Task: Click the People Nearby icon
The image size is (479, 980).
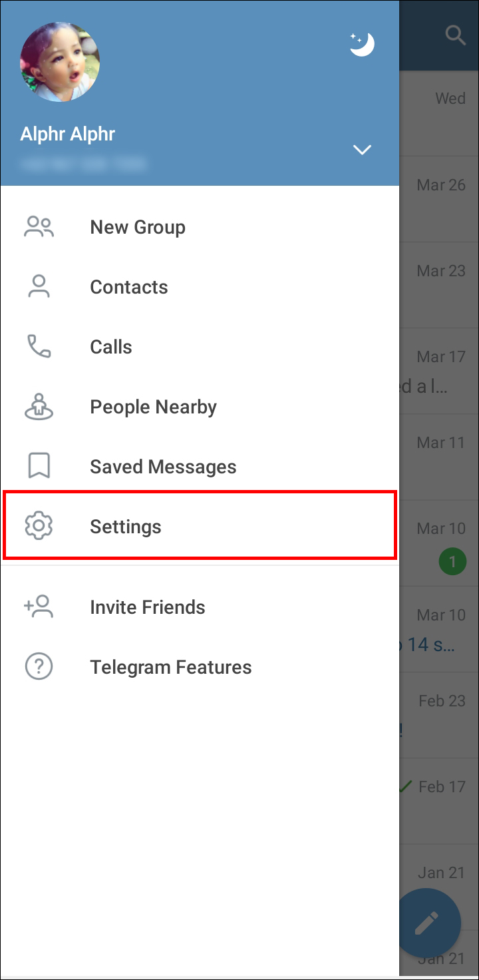Action: pyautogui.click(x=39, y=407)
